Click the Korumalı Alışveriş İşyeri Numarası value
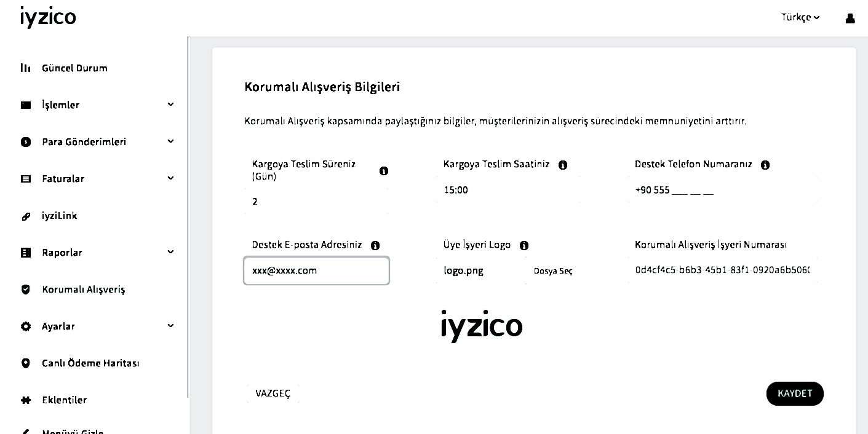The width and height of the screenshot is (868, 434). tap(723, 270)
